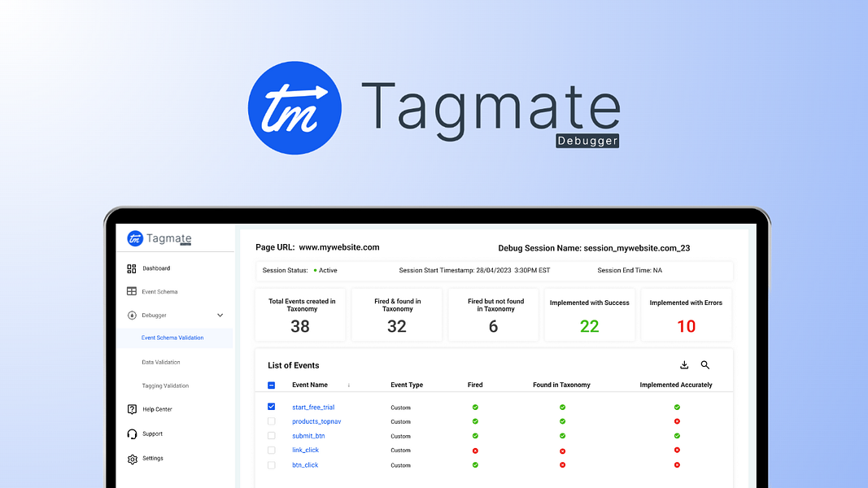Image resolution: width=868 pixels, height=488 pixels.
Task: Open the Help Center question mark icon
Action: point(131,408)
